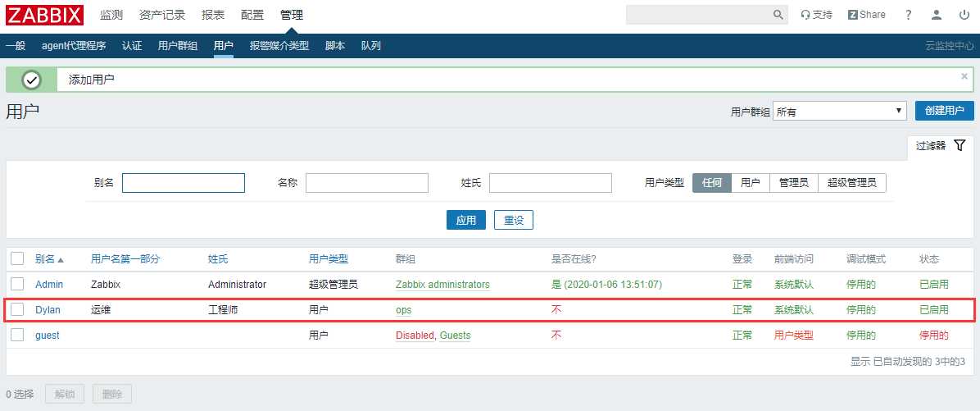The width and height of the screenshot is (980, 411).
Task: Open the 报表 top menu
Action: tap(213, 15)
